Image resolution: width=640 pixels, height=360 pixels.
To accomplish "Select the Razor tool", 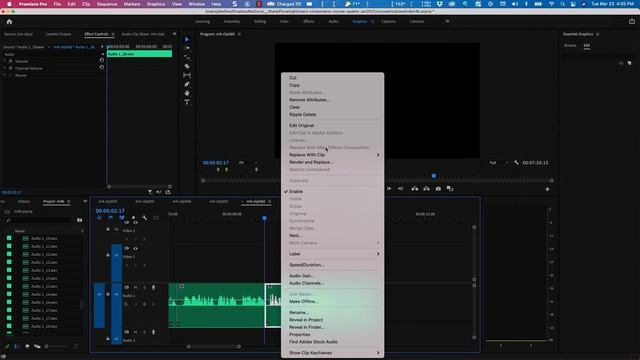I will 187,66.
